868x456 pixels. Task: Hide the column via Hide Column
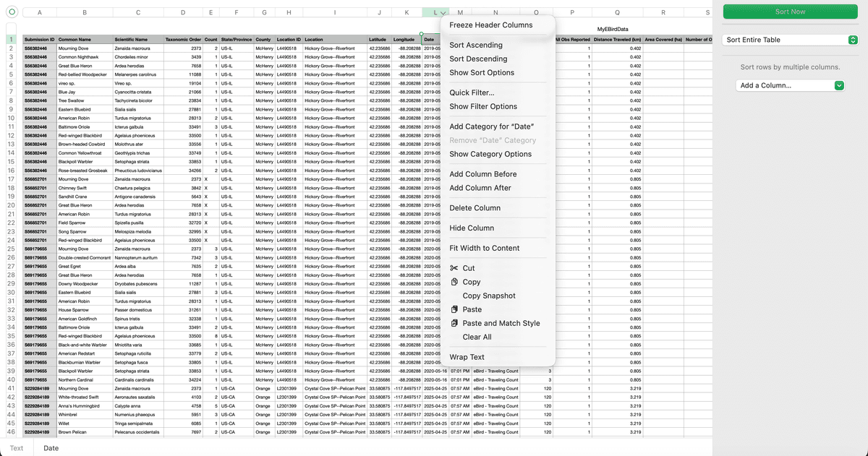(471, 228)
